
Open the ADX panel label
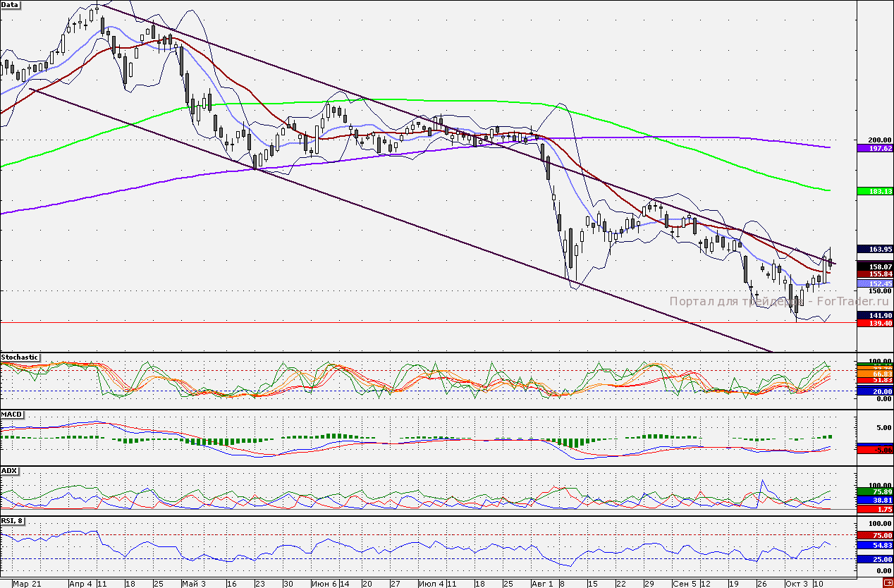point(10,470)
